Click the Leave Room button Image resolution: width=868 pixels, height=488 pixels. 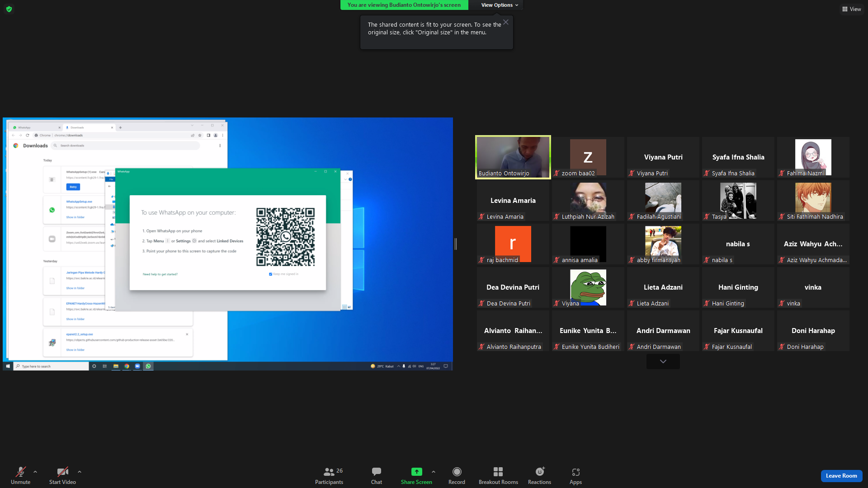841,476
